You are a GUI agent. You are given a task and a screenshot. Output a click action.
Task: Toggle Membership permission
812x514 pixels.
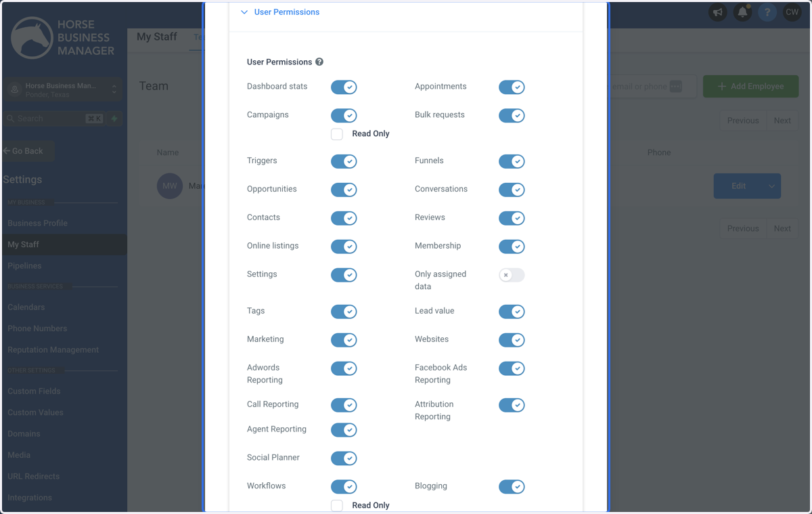512,247
